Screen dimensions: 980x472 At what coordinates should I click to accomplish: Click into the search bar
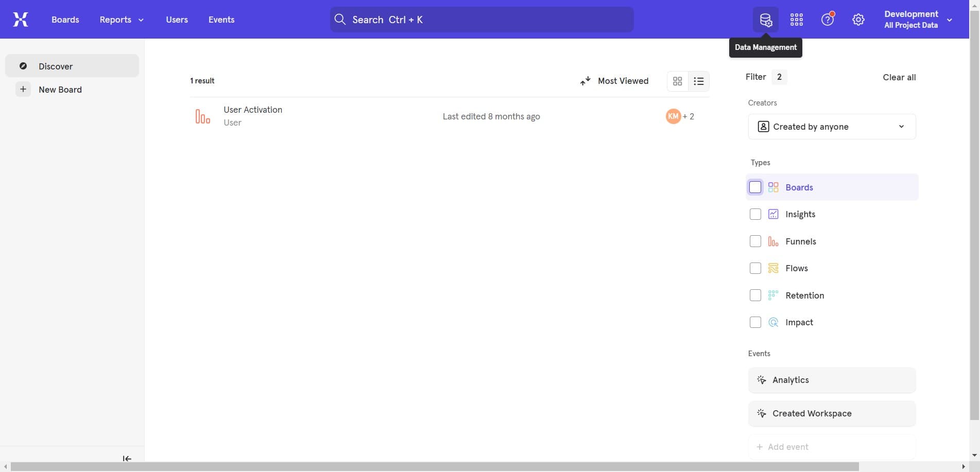pos(480,19)
